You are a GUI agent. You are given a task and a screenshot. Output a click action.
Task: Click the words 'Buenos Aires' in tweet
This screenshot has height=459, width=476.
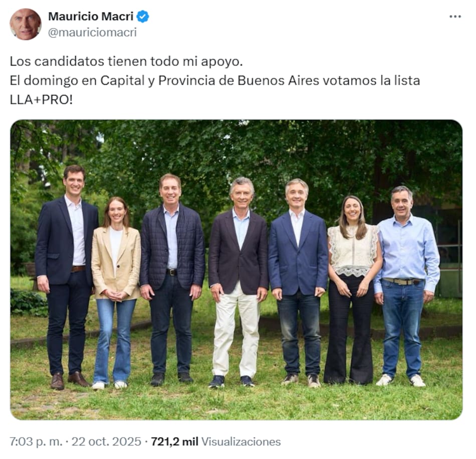coord(279,81)
